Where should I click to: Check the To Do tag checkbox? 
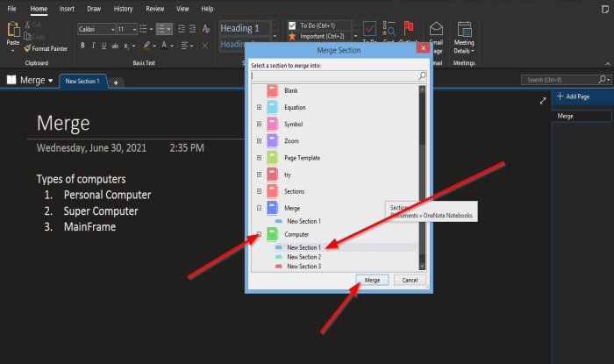(x=292, y=25)
